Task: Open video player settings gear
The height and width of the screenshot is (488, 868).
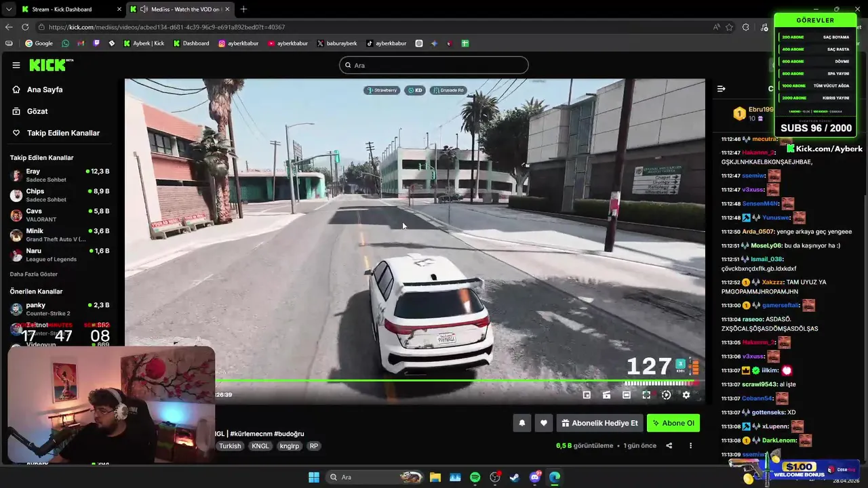Action: (x=686, y=395)
